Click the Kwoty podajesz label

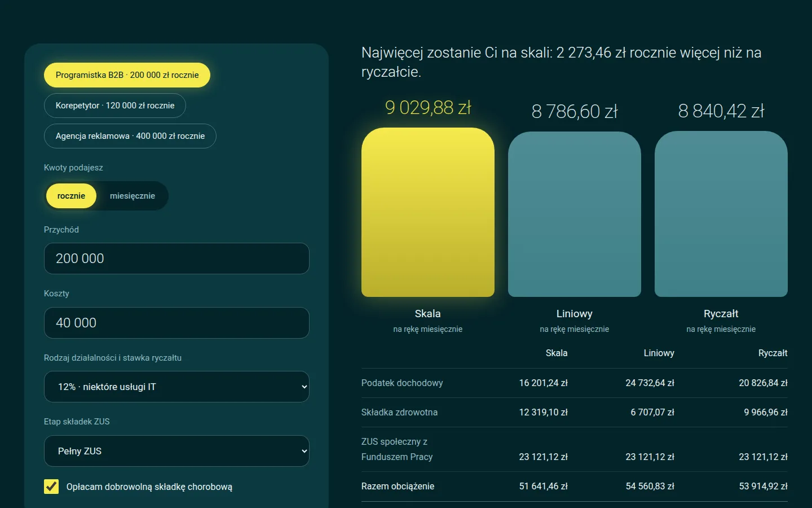point(73,168)
